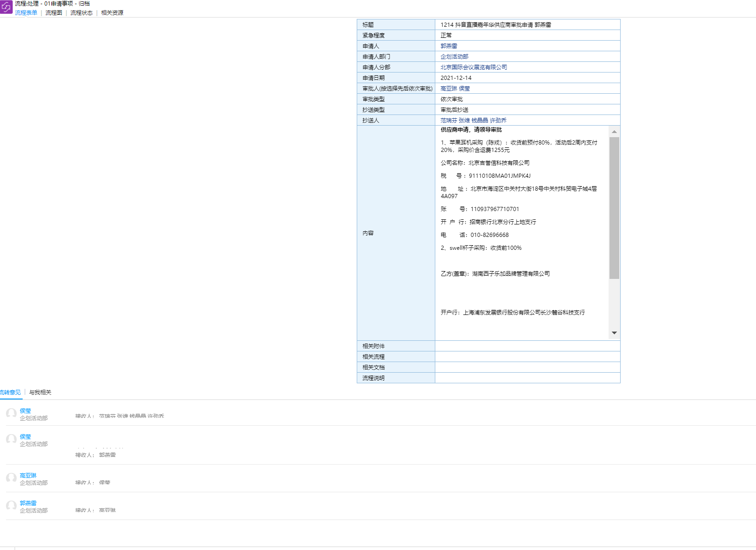Select the 流转意见 tab
This screenshot has height=550, width=756.
click(10, 393)
